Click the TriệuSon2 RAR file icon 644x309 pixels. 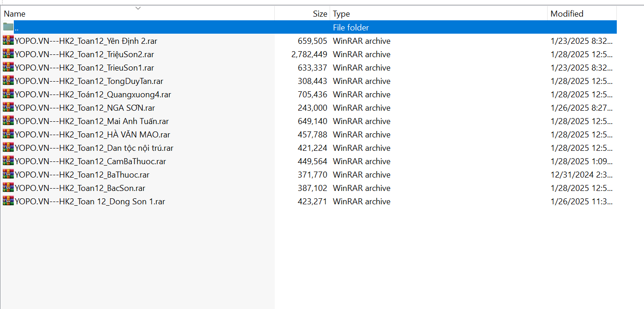coord(8,54)
